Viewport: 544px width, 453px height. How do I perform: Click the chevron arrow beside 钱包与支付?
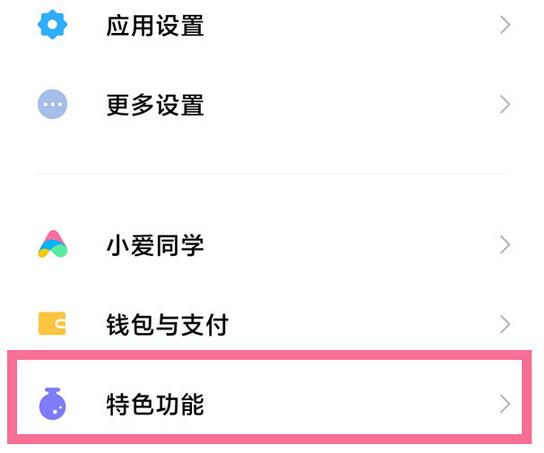point(505,324)
